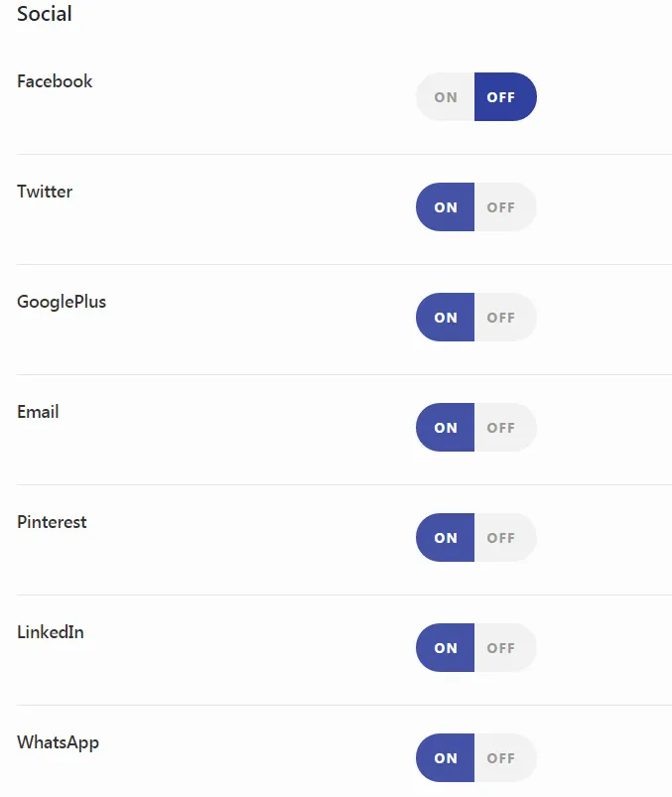Click the Pinterest label text
672x797 pixels.
click(52, 522)
